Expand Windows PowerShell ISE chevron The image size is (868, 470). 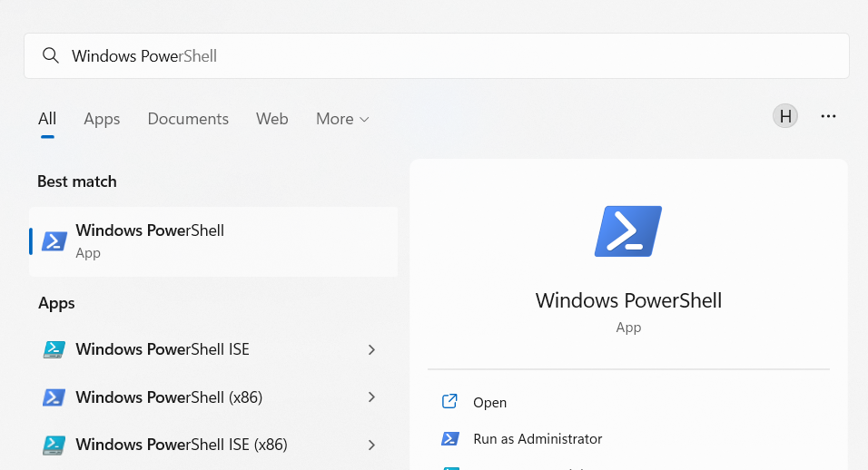tap(371, 349)
